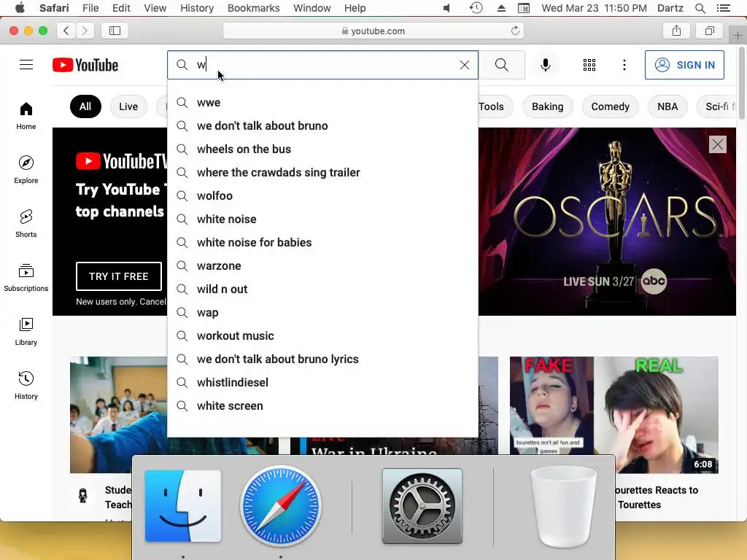Choose 'white noise for babies' suggestion

point(322,242)
